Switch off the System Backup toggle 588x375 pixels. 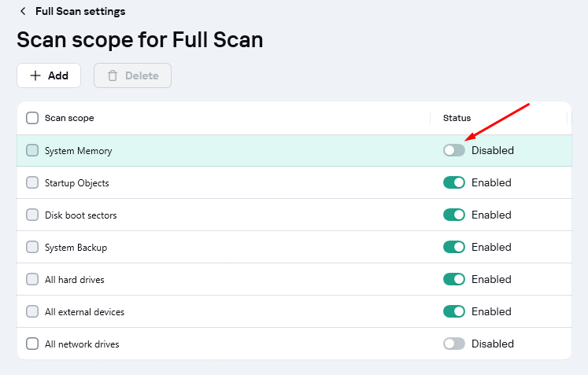pos(454,247)
